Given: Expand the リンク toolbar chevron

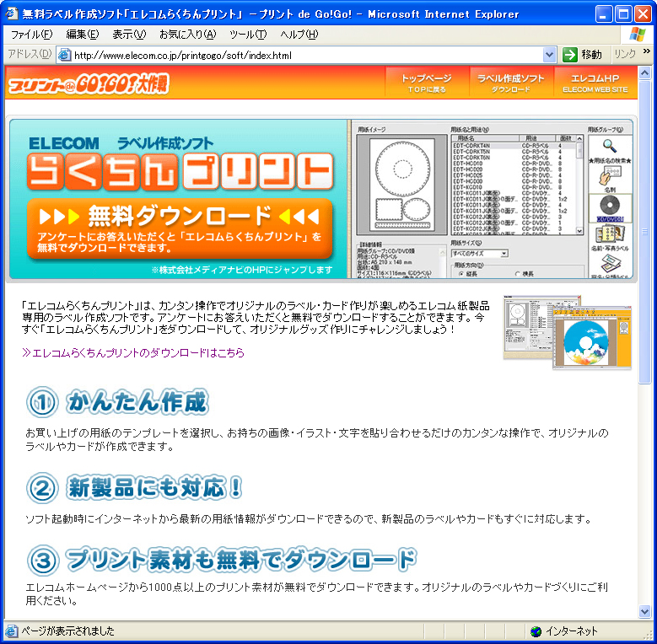Looking at the screenshot, I should point(647,51).
